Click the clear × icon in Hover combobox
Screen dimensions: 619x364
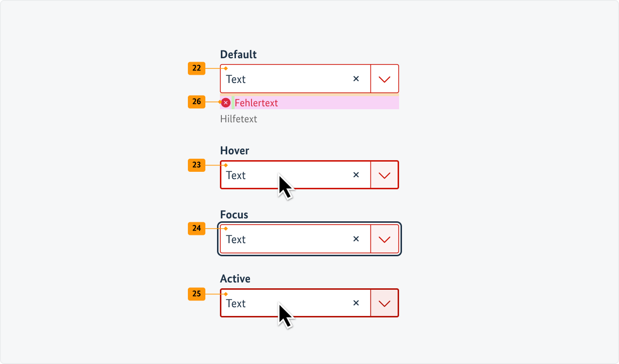click(356, 175)
